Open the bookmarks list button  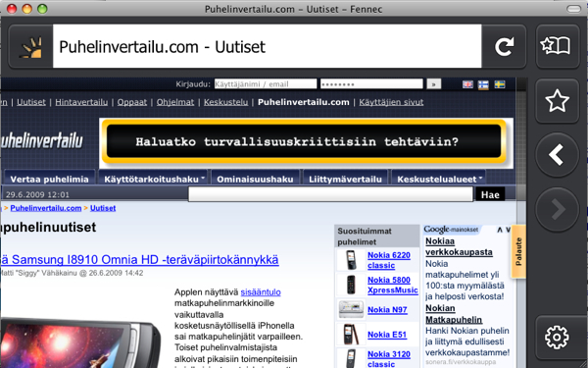[x=558, y=46]
